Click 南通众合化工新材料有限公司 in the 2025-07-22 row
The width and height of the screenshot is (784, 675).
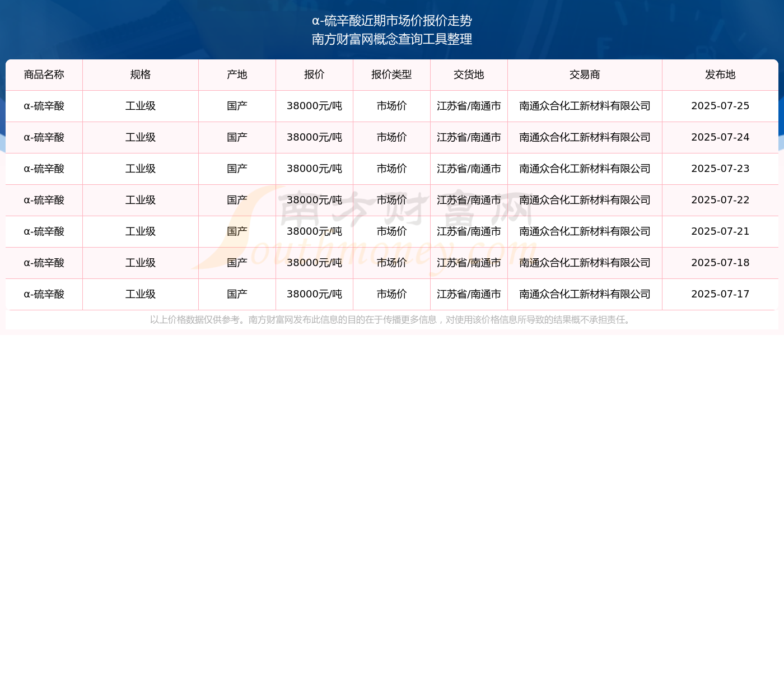pos(585,200)
